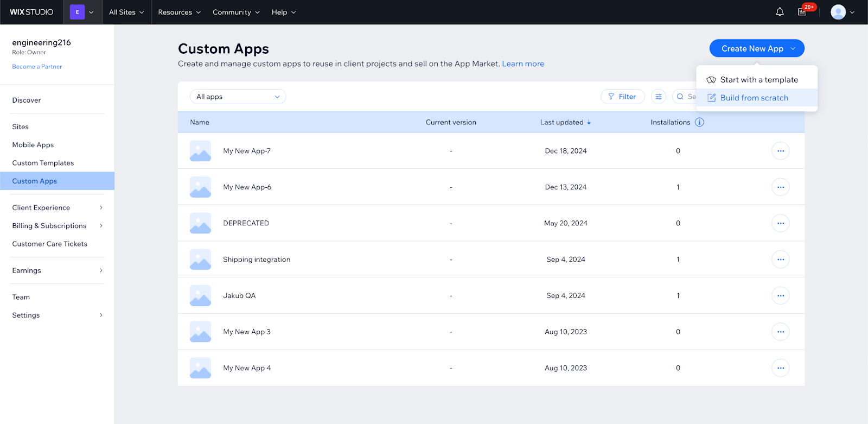Choose Start with a template
Viewport: 868px width, 424px height.
758,80
